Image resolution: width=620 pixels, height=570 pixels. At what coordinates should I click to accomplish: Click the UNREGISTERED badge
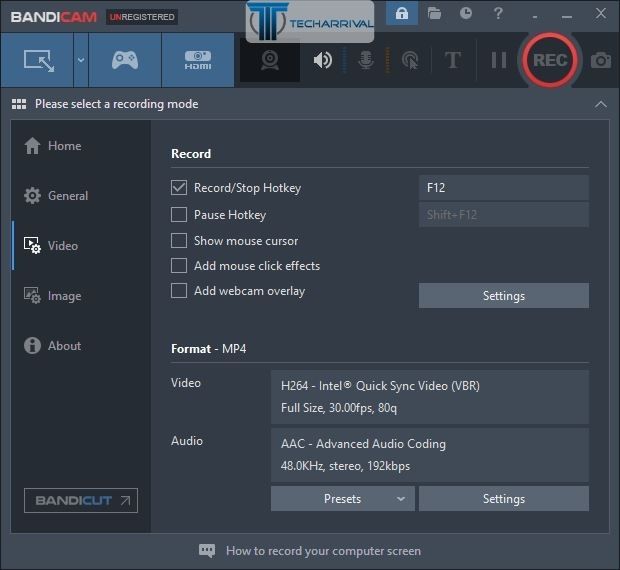click(142, 17)
